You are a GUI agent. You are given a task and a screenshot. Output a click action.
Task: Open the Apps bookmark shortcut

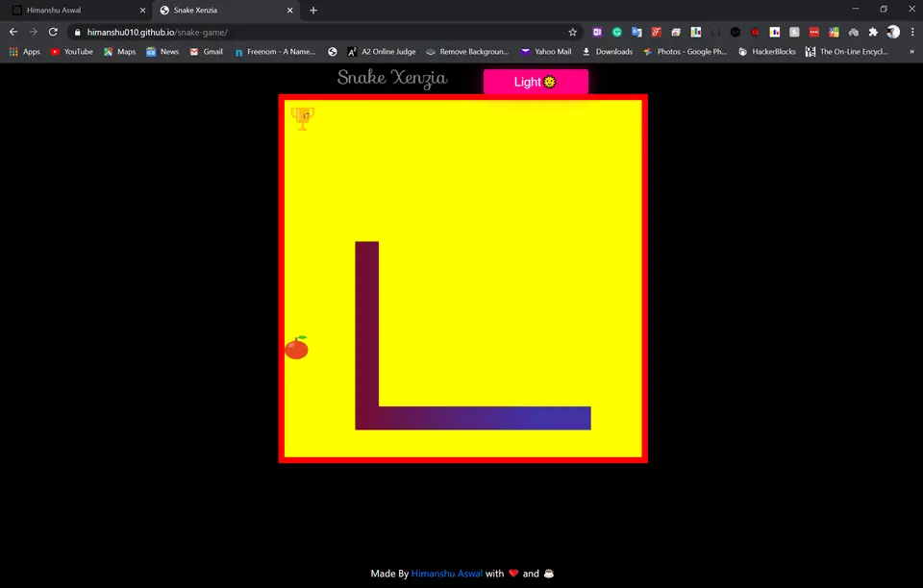tap(25, 52)
